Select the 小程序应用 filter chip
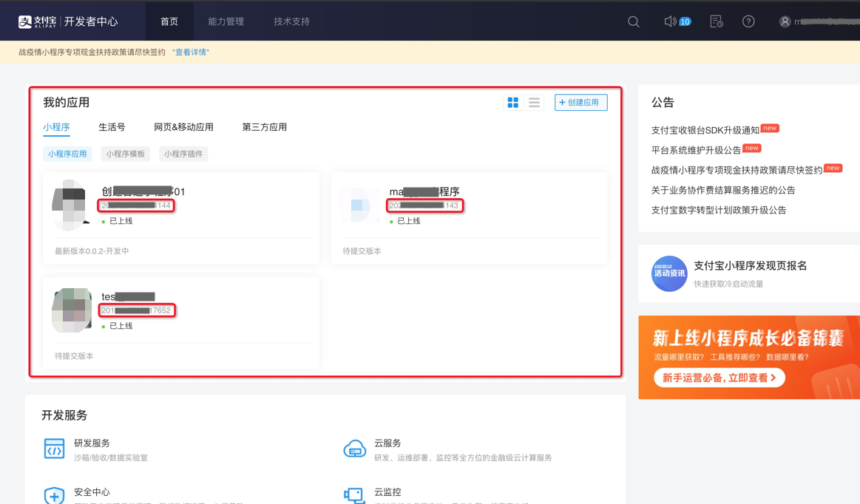 (67, 154)
